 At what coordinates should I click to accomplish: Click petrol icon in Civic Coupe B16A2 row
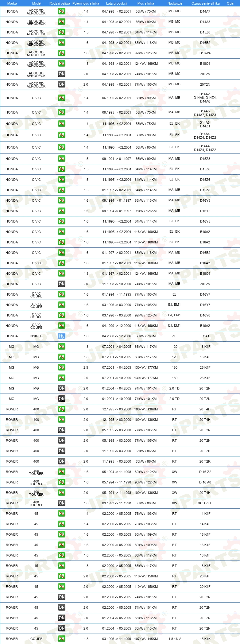pyautogui.click(x=62, y=326)
